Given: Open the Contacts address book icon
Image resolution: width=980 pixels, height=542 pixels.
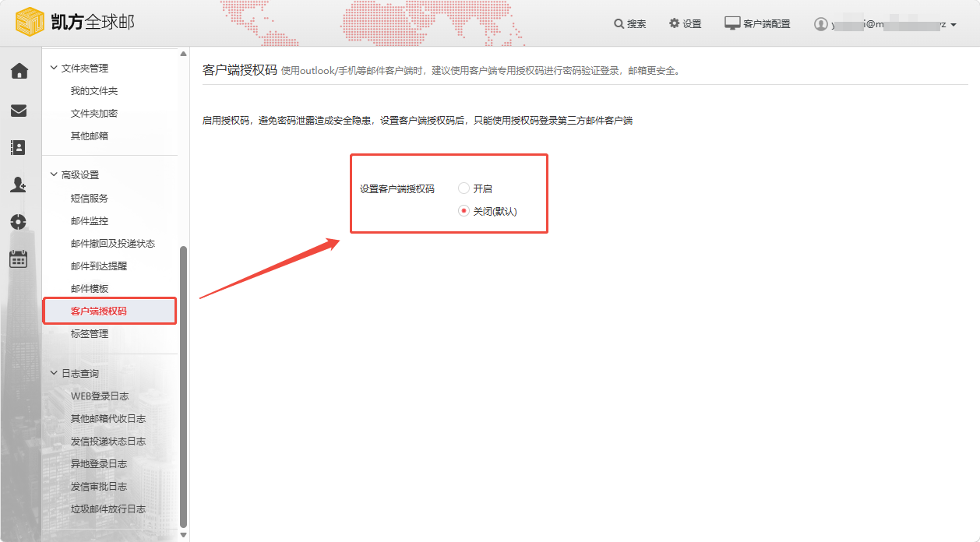Looking at the screenshot, I should click(19, 147).
